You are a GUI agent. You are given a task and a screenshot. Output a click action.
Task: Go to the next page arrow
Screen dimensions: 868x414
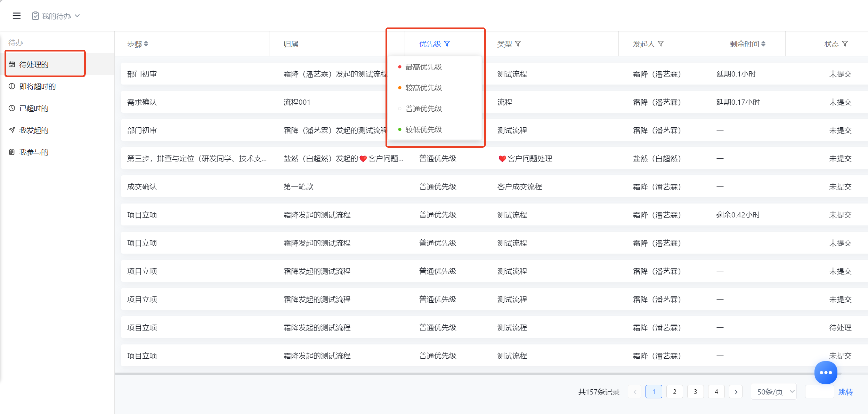click(x=736, y=392)
